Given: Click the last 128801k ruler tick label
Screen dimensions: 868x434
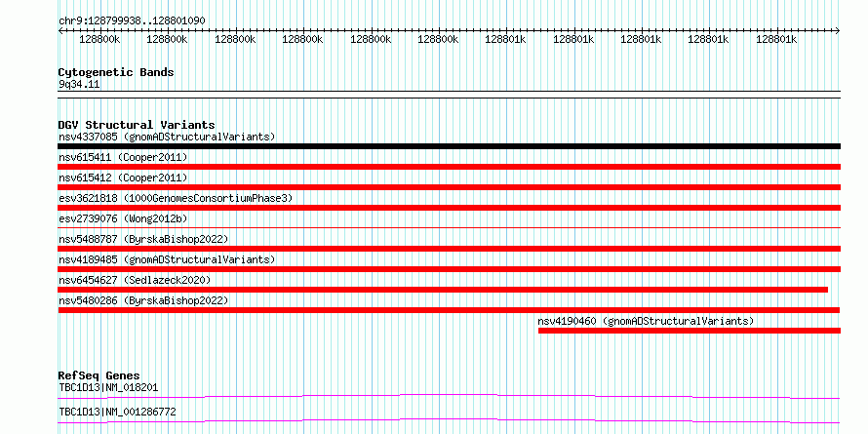Looking at the screenshot, I should point(776,39).
